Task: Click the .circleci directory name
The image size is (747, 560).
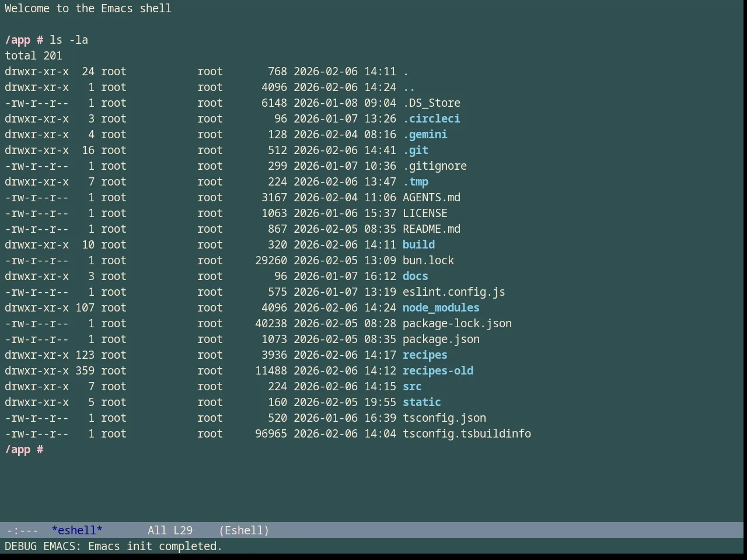Action: click(431, 118)
